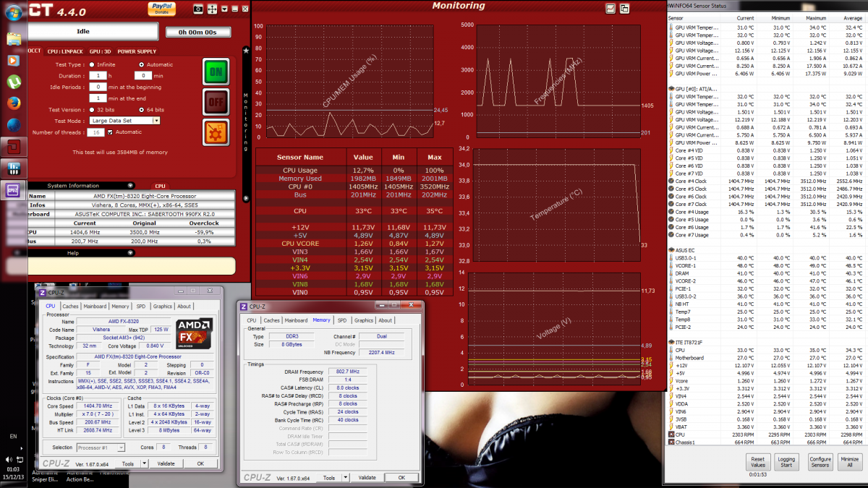Select ASUS EC sensor group row
The width and height of the screenshot is (868, 488).
[766, 249]
